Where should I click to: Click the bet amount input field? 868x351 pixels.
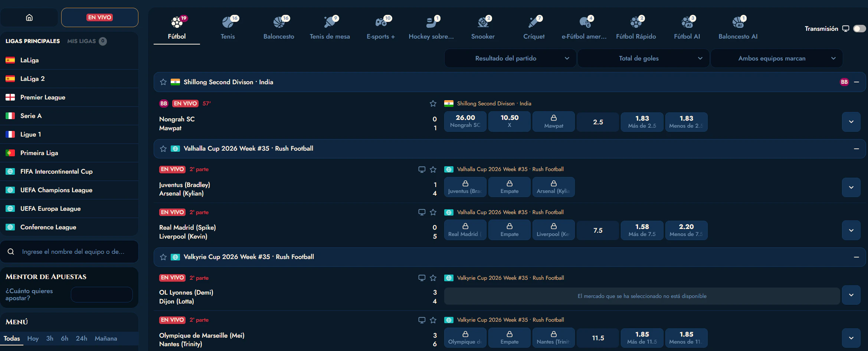pos(102,295)
